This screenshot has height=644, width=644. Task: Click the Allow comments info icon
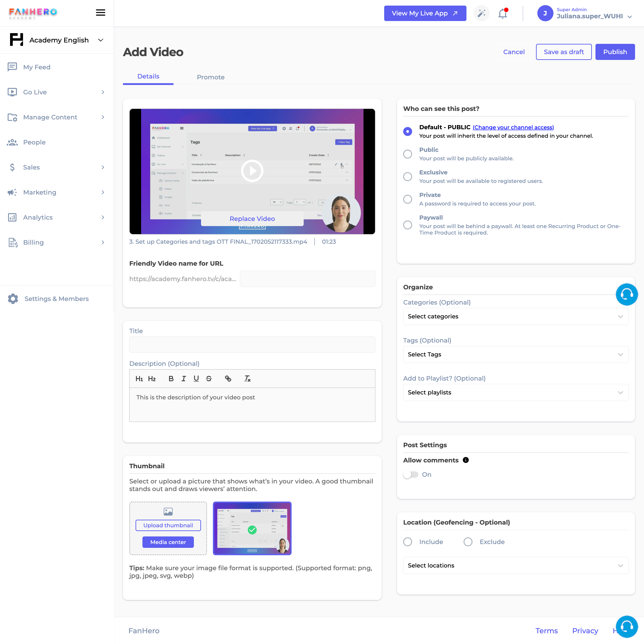[x=466, y=460]
